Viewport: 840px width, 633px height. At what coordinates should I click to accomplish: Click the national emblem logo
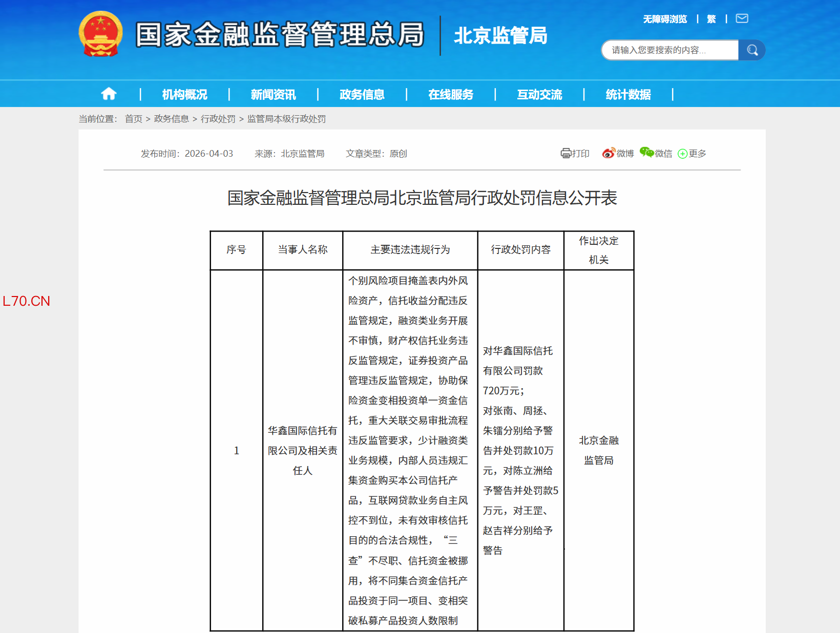point(100,34)
